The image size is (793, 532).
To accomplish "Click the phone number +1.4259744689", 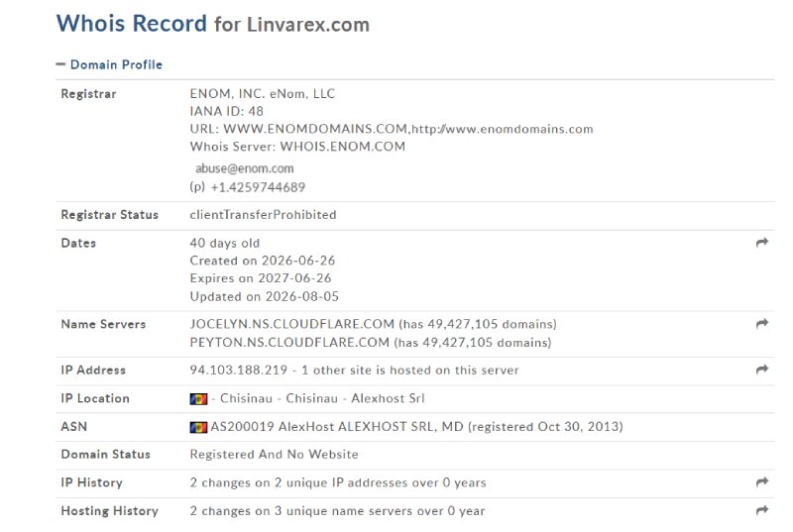I will 258,187.
